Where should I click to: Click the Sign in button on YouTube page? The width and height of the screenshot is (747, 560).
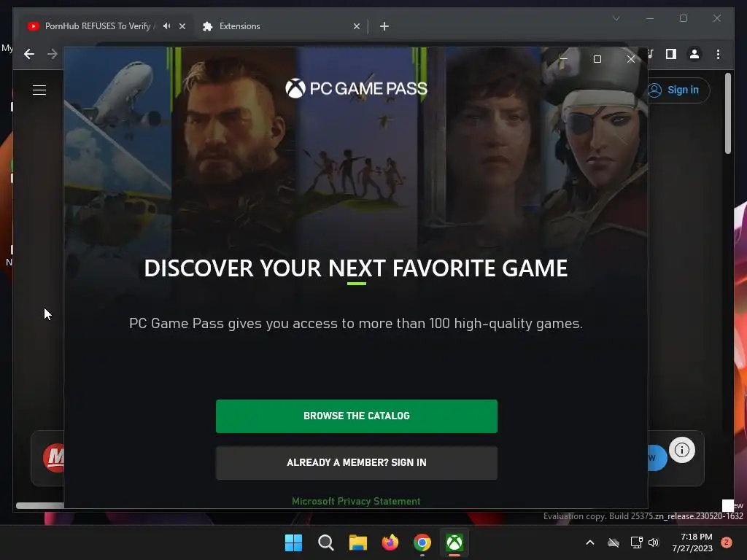(x=678, y=90)
